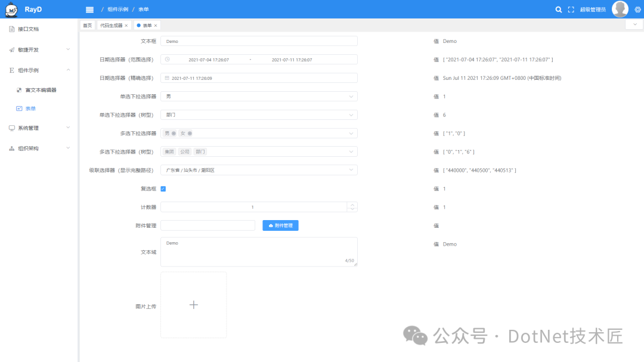Switch to the 首页 tab
The width and height of the screenshot is (644, 362).
[88, 26]
